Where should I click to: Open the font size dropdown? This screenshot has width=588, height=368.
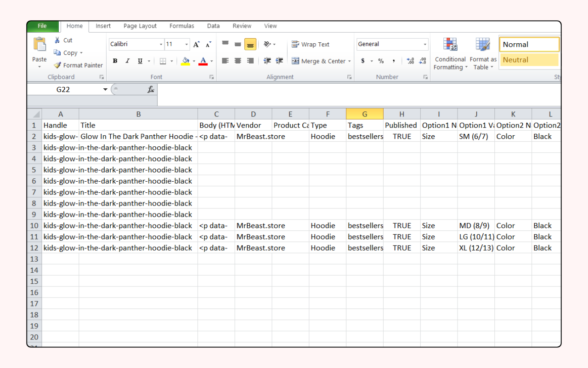pos(187,44)
